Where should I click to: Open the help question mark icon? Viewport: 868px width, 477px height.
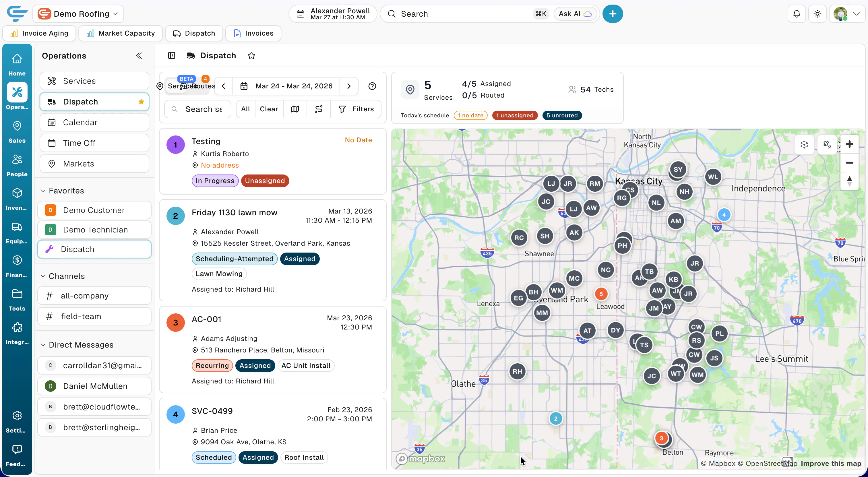(372, 86)
